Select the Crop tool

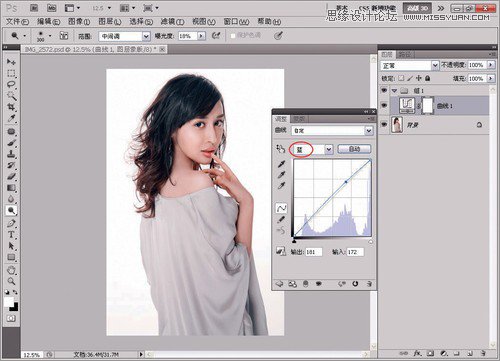coord(11,107)
